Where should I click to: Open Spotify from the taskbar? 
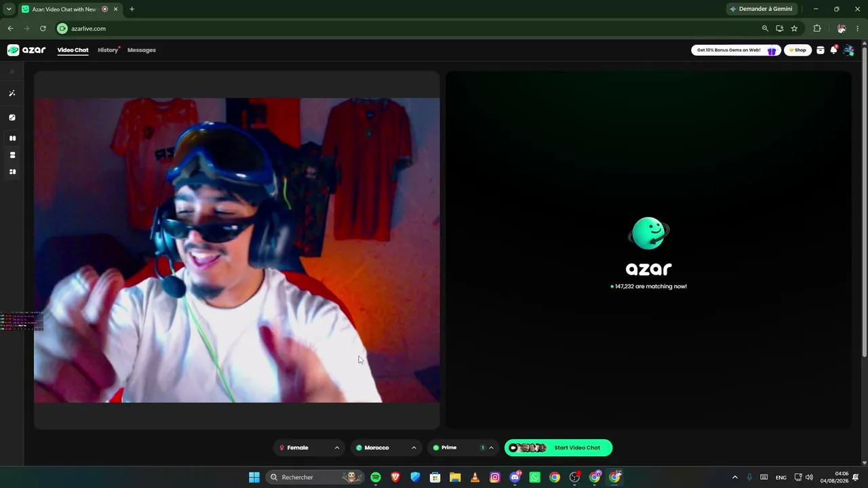pyautogui.click(x=376, y=477)
